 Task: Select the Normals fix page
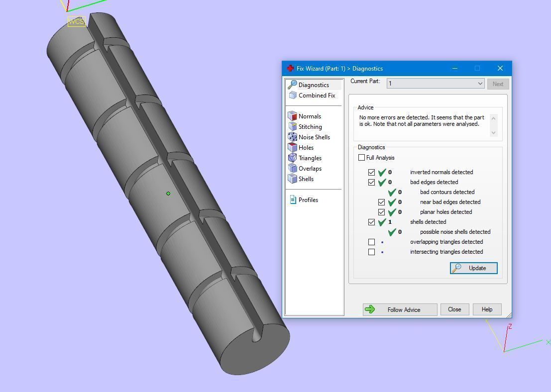click(310, 116)
